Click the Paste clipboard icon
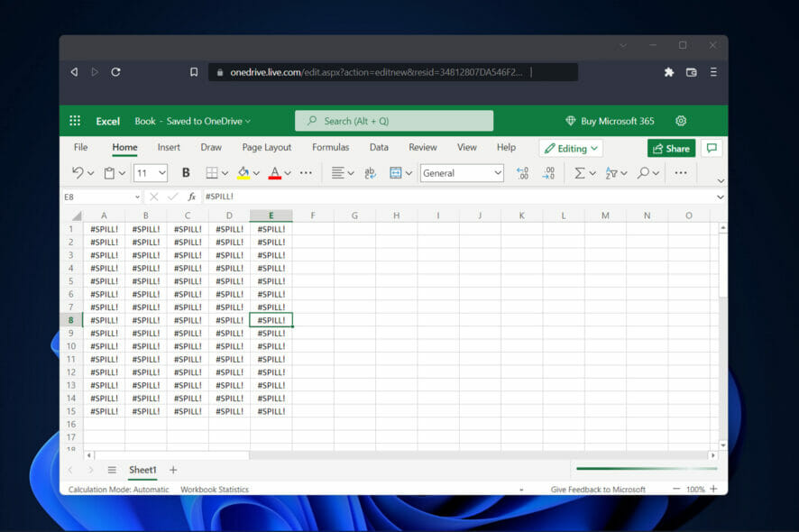This screenshot has height=532, width=799. [x=109, y=173]
